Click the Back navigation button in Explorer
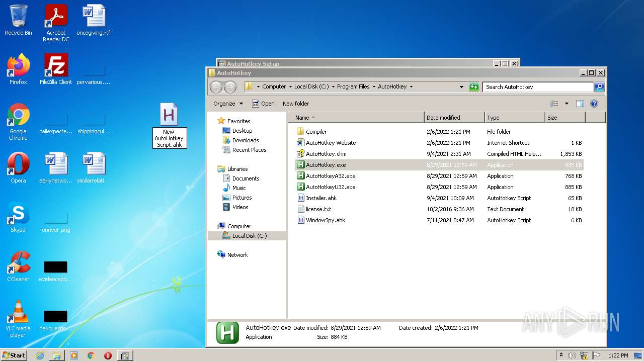644x362 pixels. [216, 87]
